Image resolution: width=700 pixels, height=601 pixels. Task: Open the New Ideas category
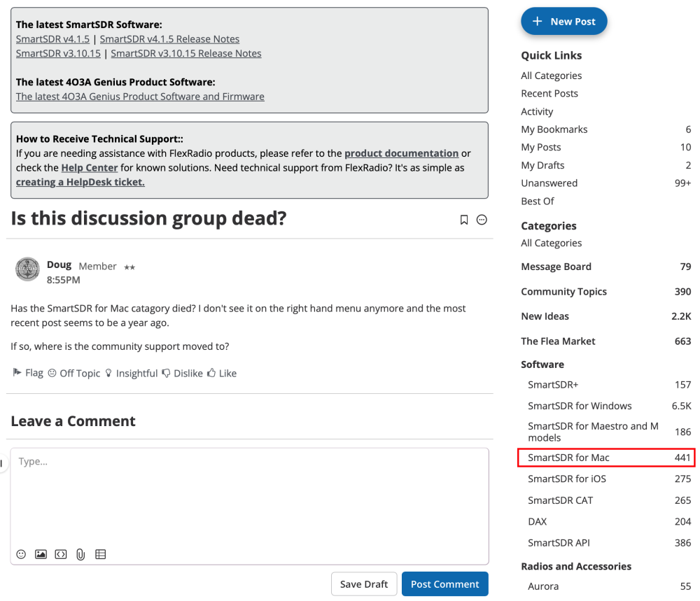(605, 316)
